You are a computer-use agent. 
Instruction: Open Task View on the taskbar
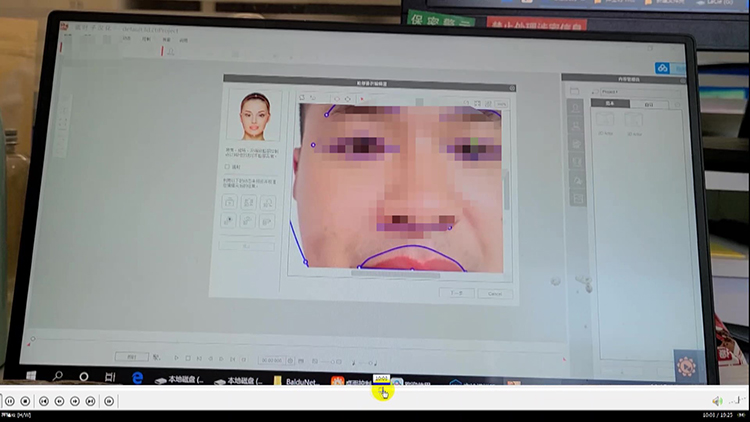point(110,377)
